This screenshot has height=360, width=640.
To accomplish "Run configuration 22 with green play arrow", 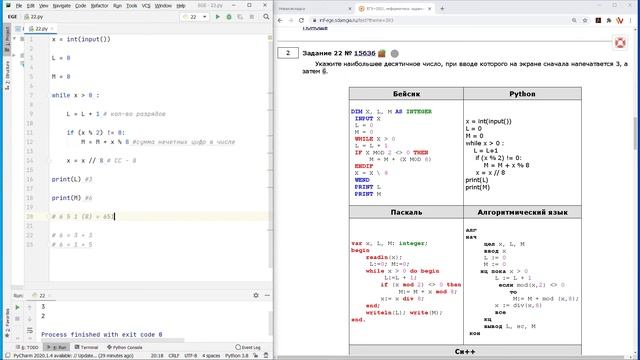I will pos(218,17).
